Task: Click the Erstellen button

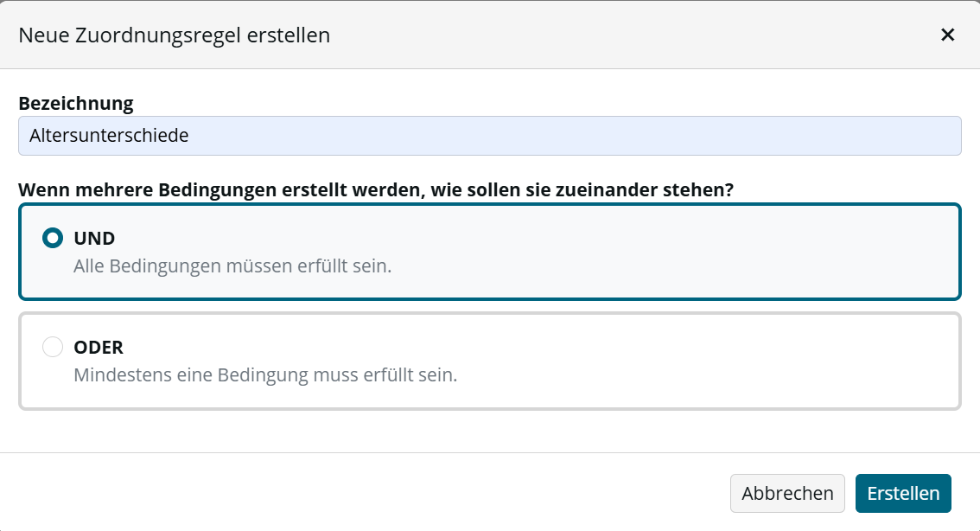Action: point(903,494)
